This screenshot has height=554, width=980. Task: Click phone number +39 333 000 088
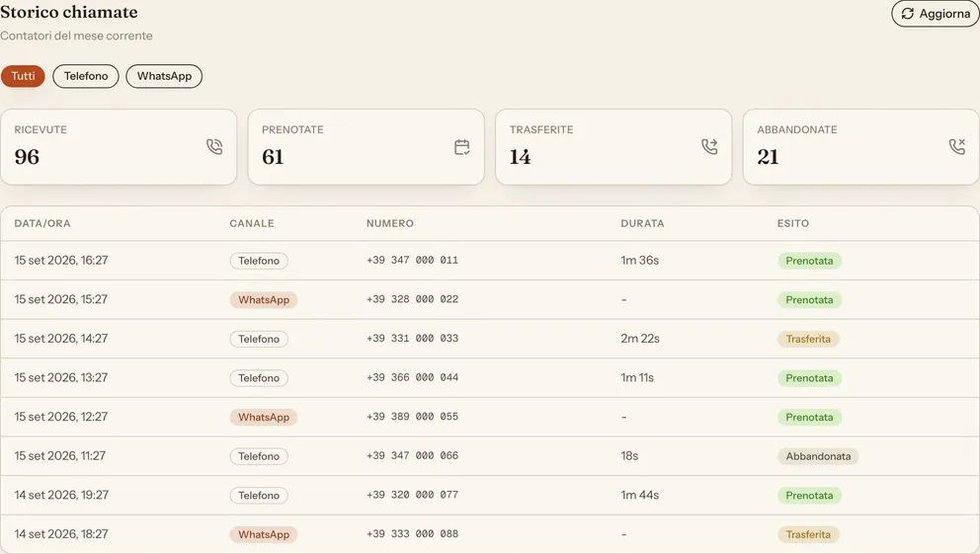[413, 534]
